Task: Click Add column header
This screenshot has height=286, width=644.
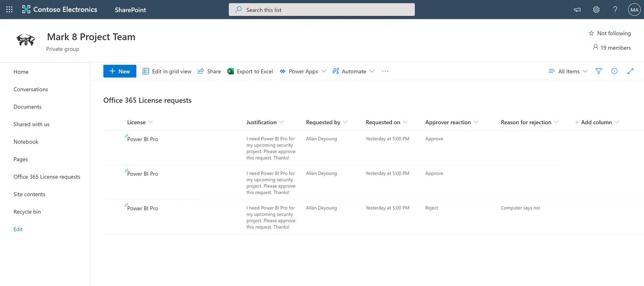Action: tap(597, 122)
